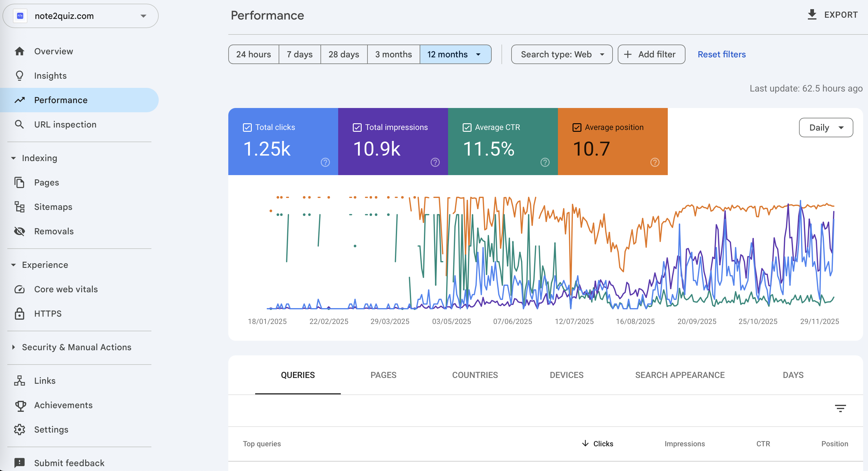This screenshot has width=868, height=471.
Task: Open Core web vitals gauge icon
Action: 20,289
